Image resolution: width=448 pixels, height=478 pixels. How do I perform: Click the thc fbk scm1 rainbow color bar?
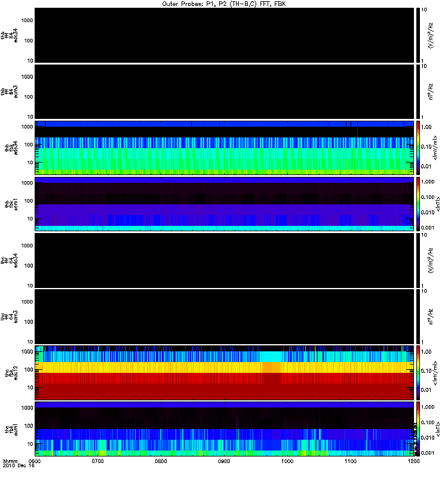click(418, 429)
